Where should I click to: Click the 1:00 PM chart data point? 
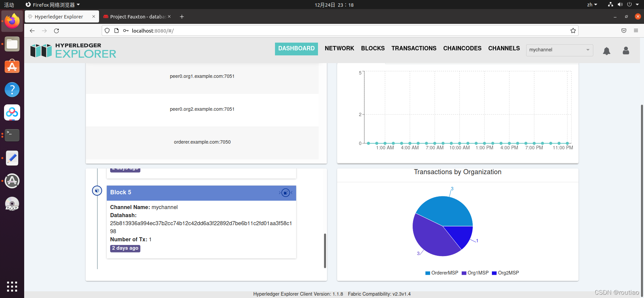pyautogui.click(x=485, y=143)
